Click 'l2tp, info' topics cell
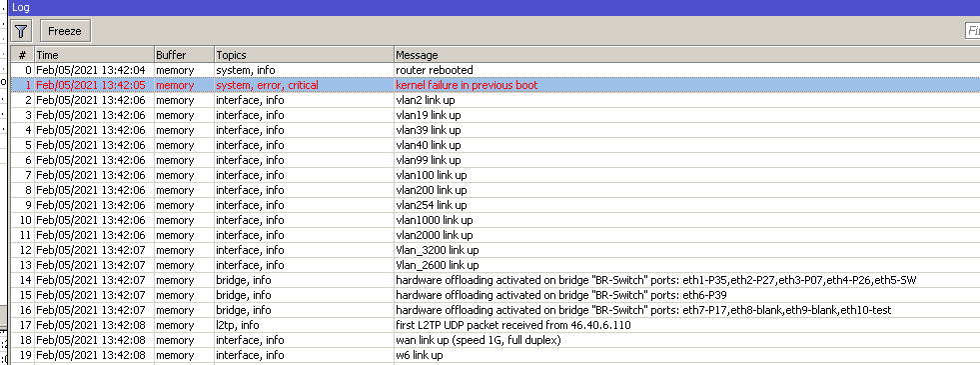This screenshot has width=980, height=365. click(x=238, y=326)
